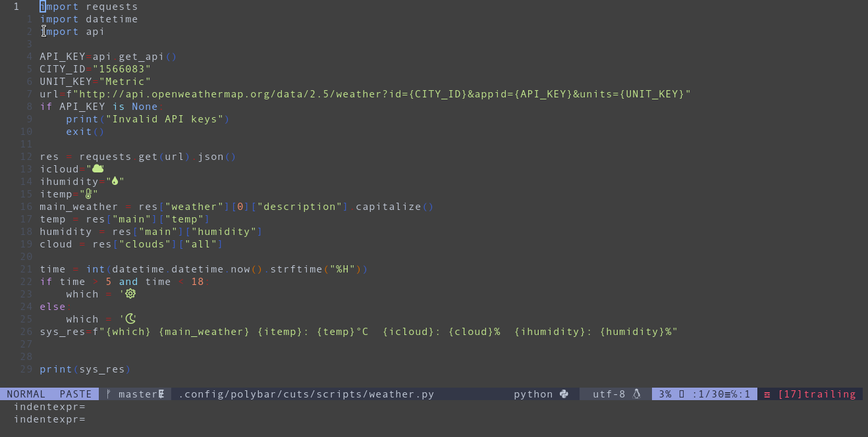The width and height of the screenshot is (868, 437).
Task: Click the main_weather variable name
Action: [x=79, y=207]
